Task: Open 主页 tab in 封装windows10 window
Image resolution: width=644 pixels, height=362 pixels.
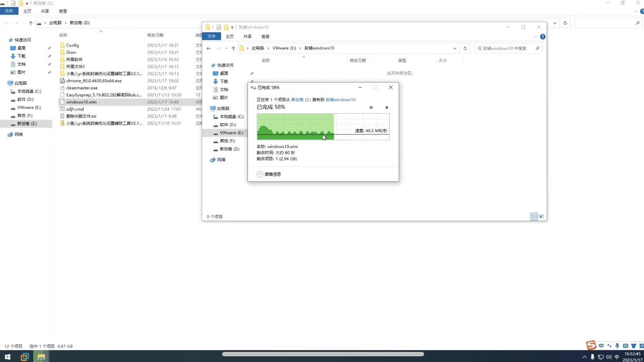Action: pos(229,36)
